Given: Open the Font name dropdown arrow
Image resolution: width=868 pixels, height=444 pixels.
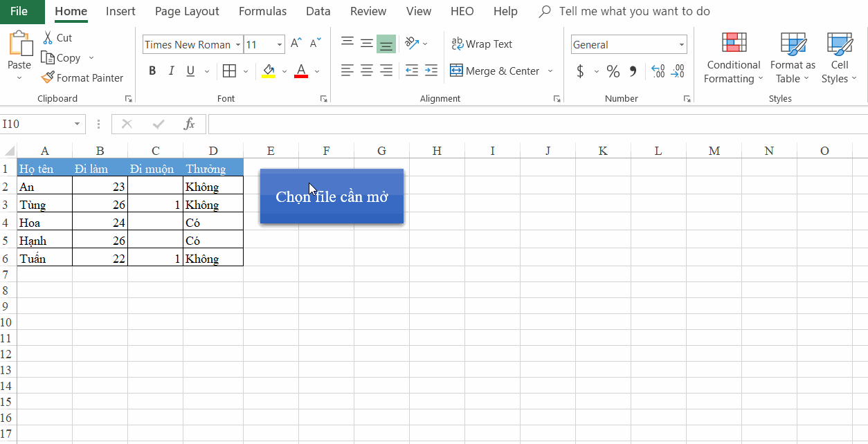Looking at the screenshot, I should [x=238, y=44].
